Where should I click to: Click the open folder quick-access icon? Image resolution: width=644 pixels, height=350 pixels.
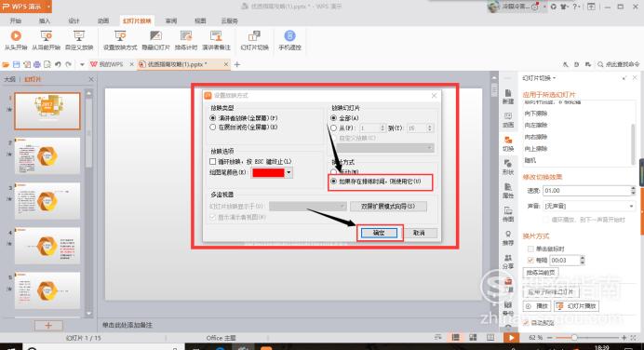coord(6,64)
